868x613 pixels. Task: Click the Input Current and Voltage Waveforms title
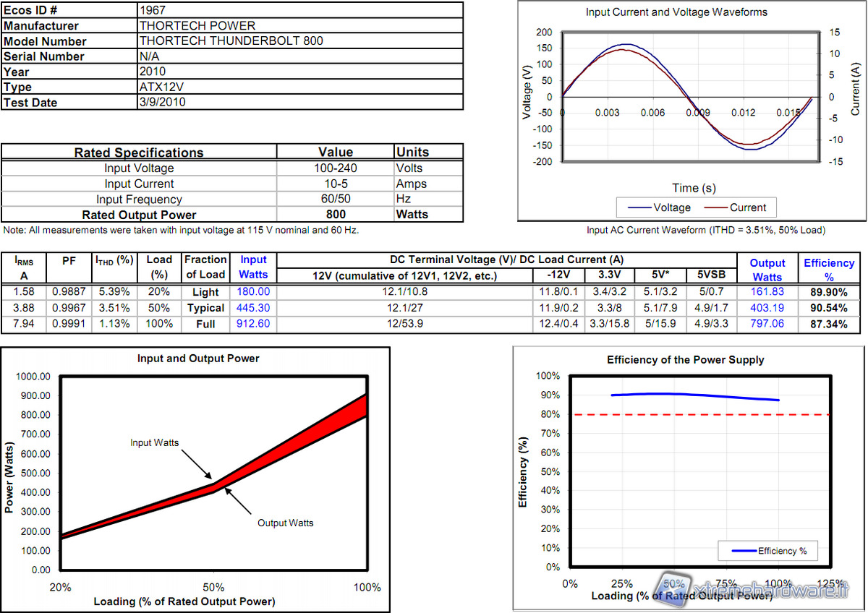pyautogui.click(x=676, y=12)
